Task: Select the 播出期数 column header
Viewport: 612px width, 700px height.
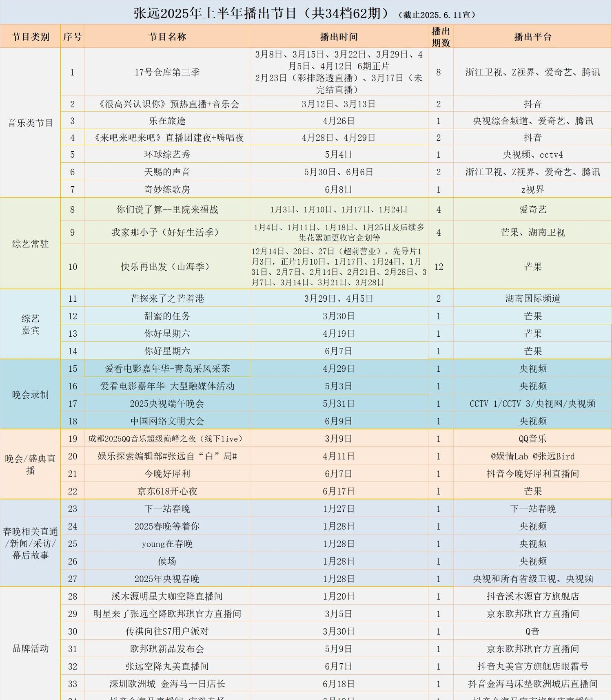Action: click(x=441, y=37)
